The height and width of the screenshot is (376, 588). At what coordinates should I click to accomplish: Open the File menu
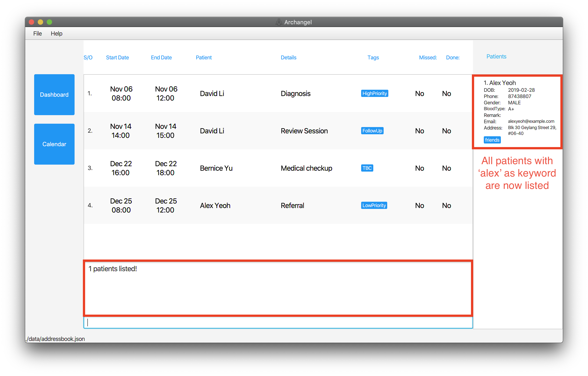pos(37,34)
